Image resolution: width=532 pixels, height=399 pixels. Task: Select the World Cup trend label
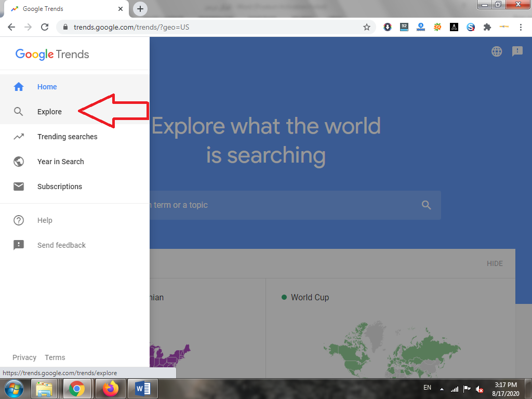[310, 297]
